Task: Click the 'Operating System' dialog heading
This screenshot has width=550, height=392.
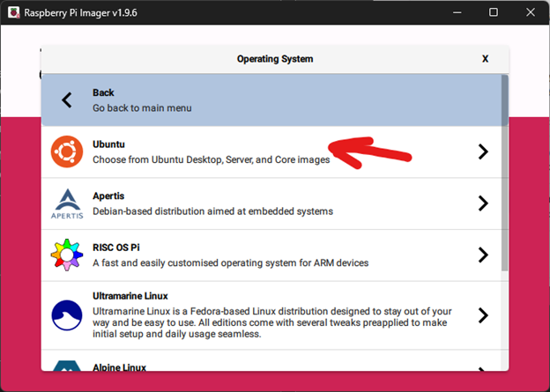Action: coord(275,59)
